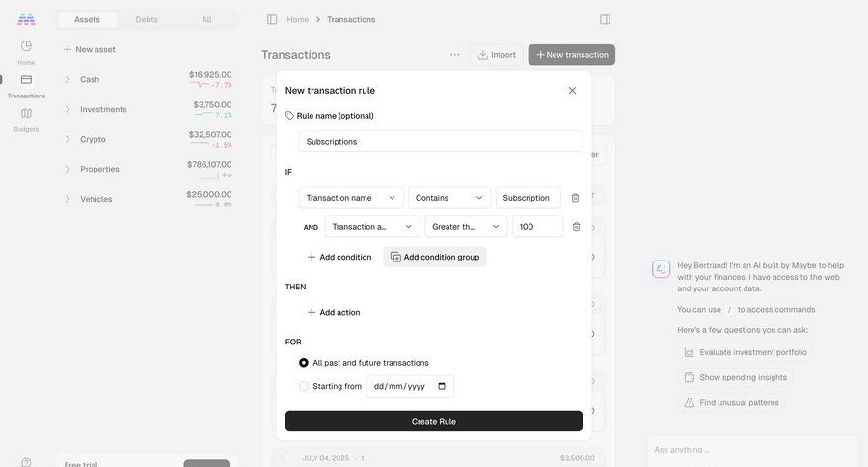This screenshot has width=868, height=467.
Task: Delete the Transaction name condition
Action: tap(575, 198)
